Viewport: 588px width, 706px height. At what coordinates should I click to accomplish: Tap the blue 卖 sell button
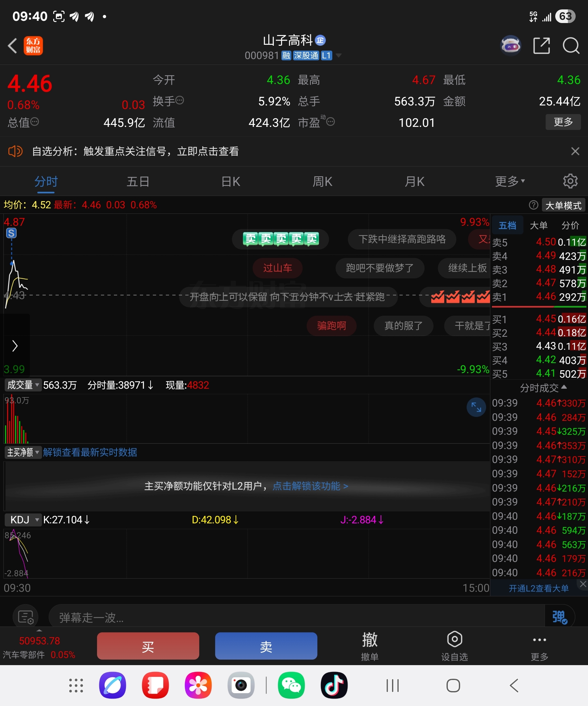coord(266,646)
